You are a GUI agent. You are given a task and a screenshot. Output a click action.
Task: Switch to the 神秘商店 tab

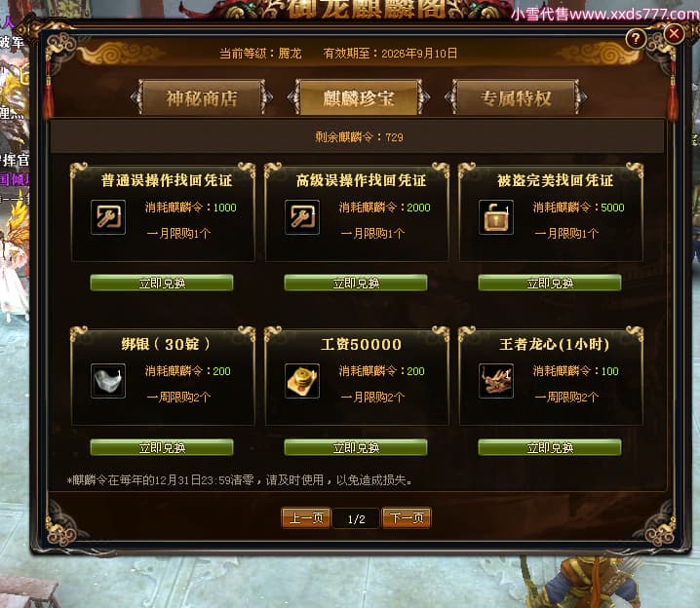click(202, 97)
